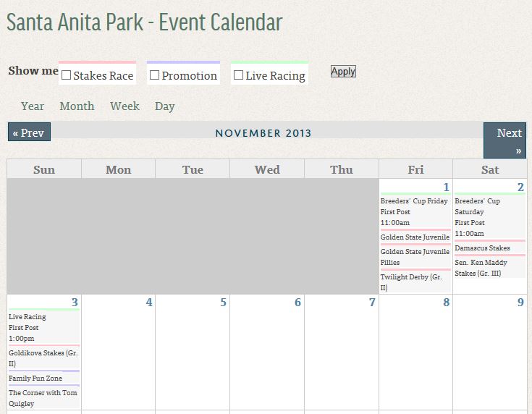Enable the Promotion filter checkbox
532x414 pixels.
point(154,75)
